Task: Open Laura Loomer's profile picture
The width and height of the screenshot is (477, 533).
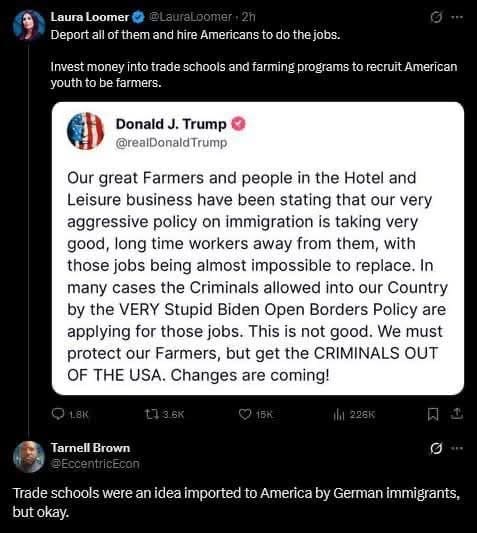Action: (x=29, y=25)
